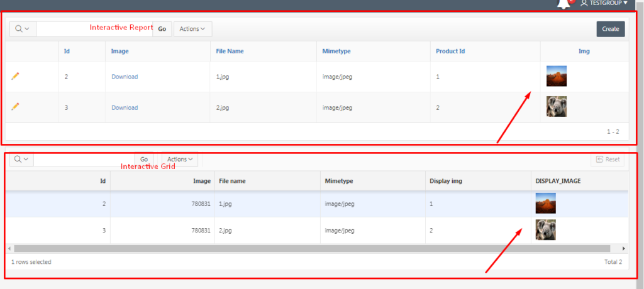Viewport: 644px width, 289px height.
Task: Click the Interactive Report search field
Action: pos(94,29)
